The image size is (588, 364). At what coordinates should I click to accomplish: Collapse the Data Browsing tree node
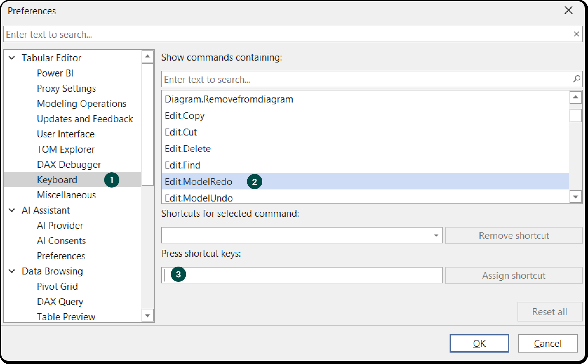coord(12,271)
